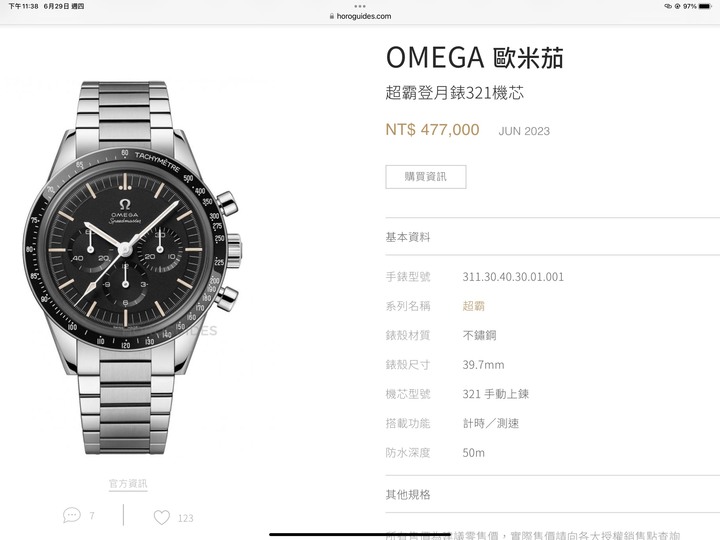Select the 其他規格 section header
The height and width of the screenshot is (540, 720).
tap(408, 495)
